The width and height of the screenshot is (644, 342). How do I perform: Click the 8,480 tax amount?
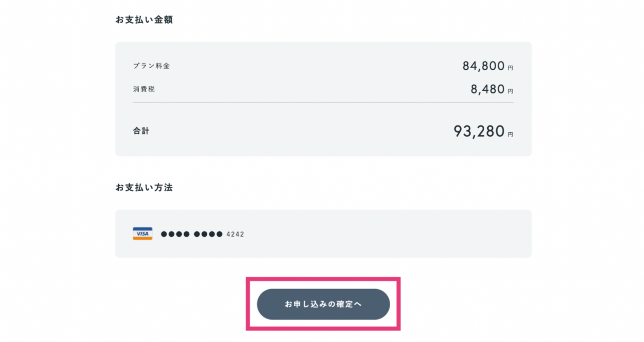click(x=487, y=89)
